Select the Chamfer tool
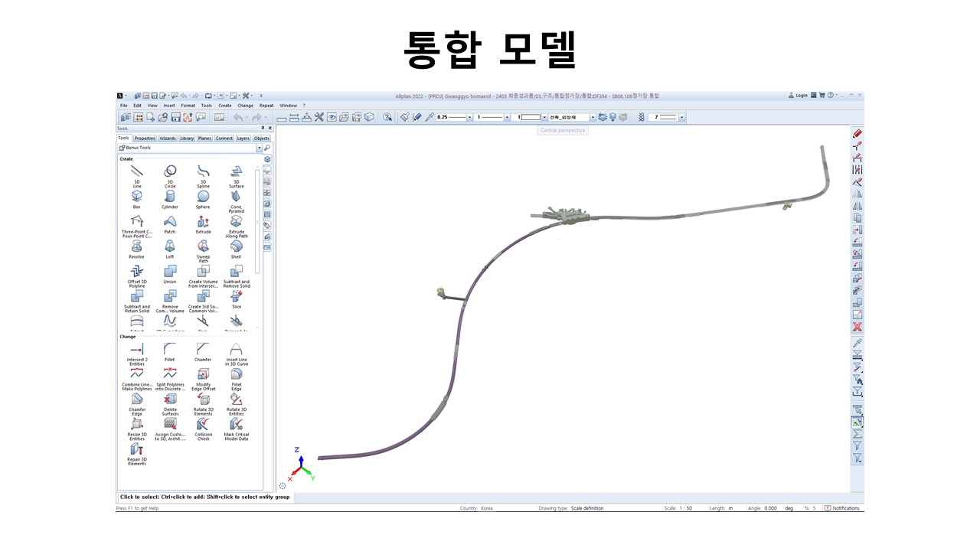Viewport: 980px width, 551px height. tap(203, 352)
